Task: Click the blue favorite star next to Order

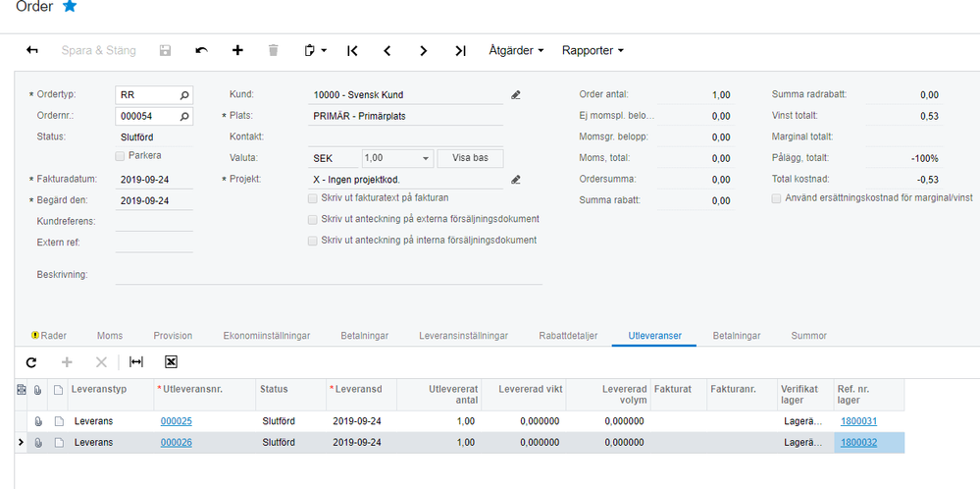Action: click(69, 7)
